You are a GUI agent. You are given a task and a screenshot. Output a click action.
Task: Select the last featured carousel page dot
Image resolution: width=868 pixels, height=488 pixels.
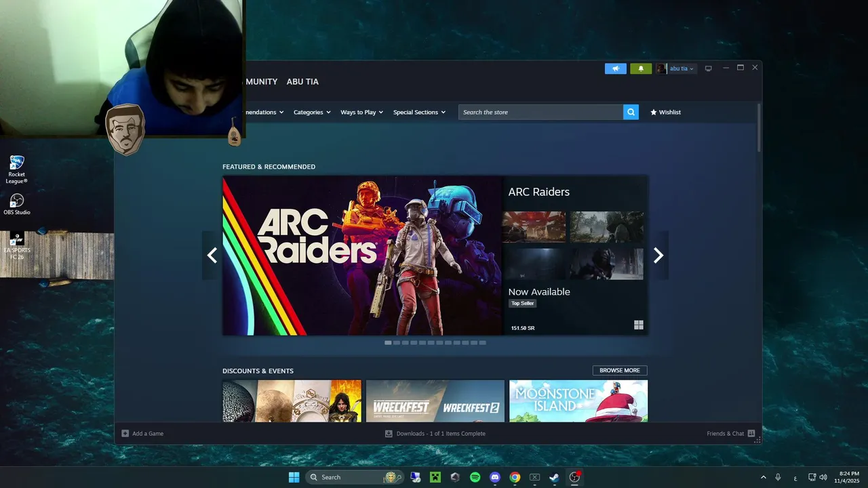click(482, 343)
